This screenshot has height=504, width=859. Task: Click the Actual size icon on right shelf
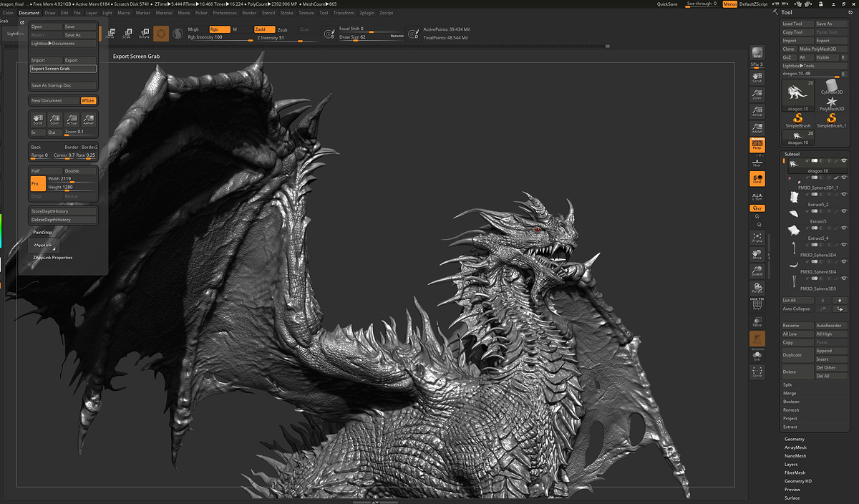(757, 111)
